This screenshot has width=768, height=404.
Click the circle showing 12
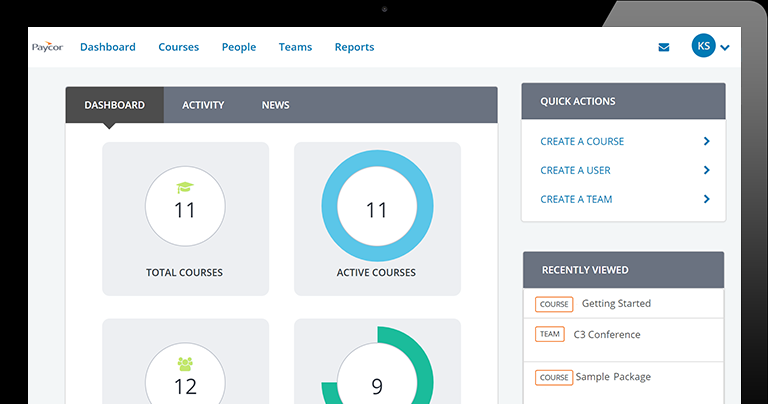pyautogui.click(x=185, y=373)
